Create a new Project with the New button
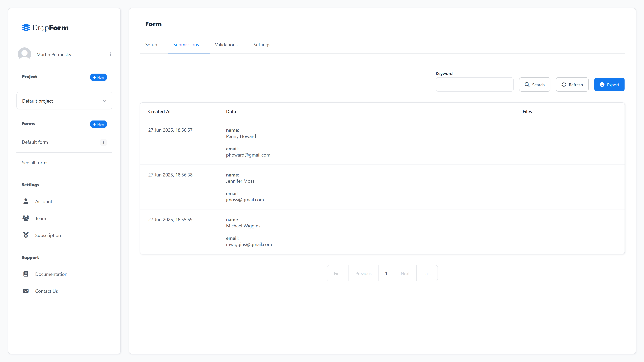The width and height of the screenshot is (644, 362). pos(98,77)
